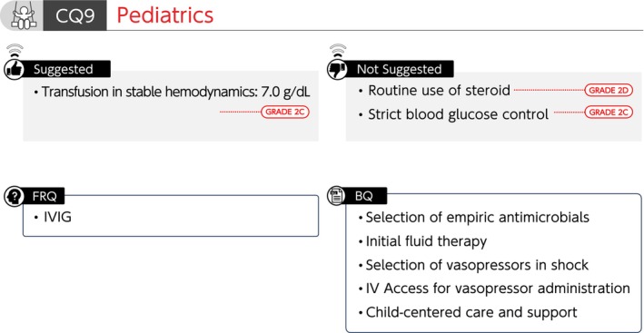The width and height of the screenshot is (644, 333).
Task: Click the signal waves above thumbs-up icon
Action: [15, 51]
